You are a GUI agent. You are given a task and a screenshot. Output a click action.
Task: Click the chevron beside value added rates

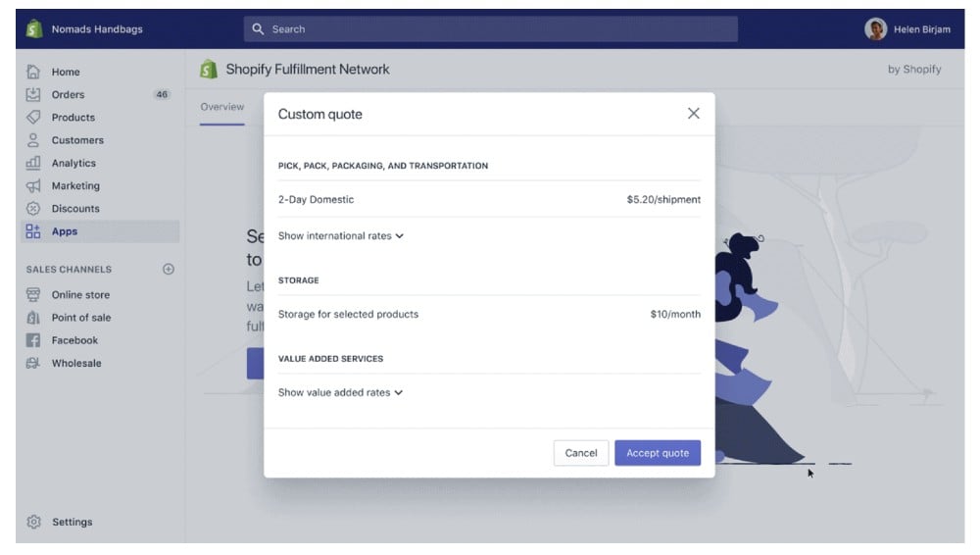(399, 392)
